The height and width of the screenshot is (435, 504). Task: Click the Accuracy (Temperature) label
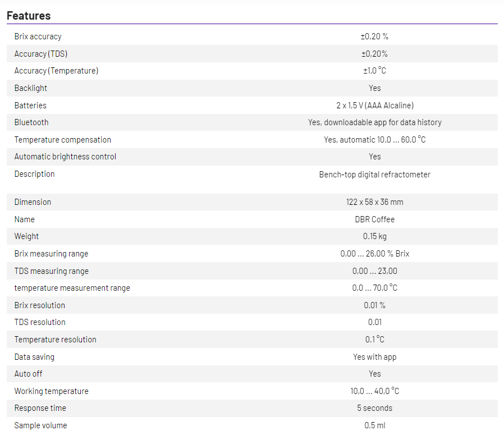pos(56,71)
